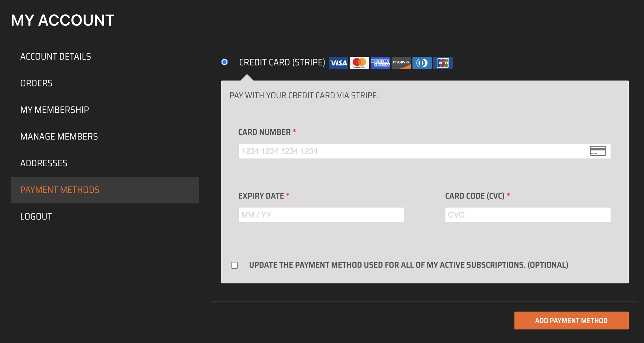The width and height of the screenshot is (644, 343).
Task: Click the Visa card logo
Action: point(338,63)
